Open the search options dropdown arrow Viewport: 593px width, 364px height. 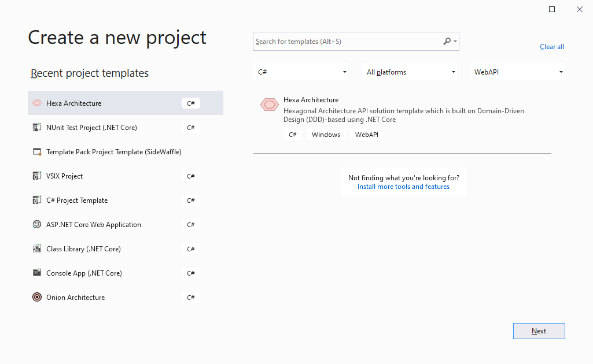tap(455, 41)
